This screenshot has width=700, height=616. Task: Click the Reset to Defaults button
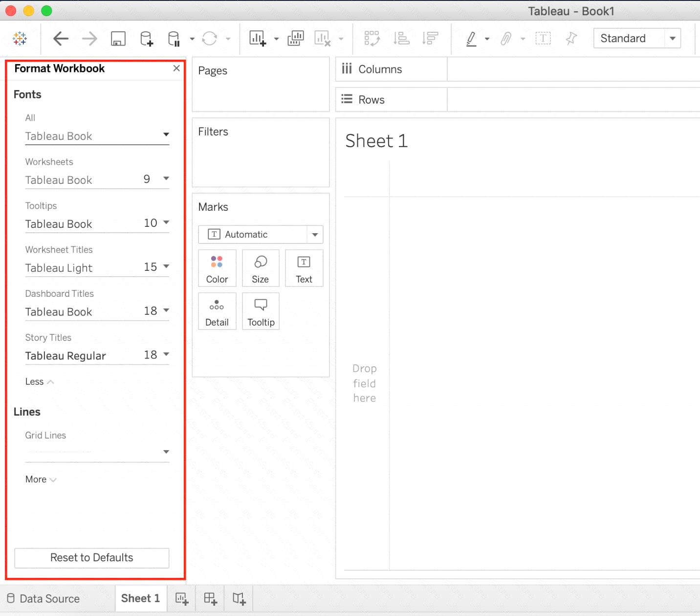[x=92, y=558]
